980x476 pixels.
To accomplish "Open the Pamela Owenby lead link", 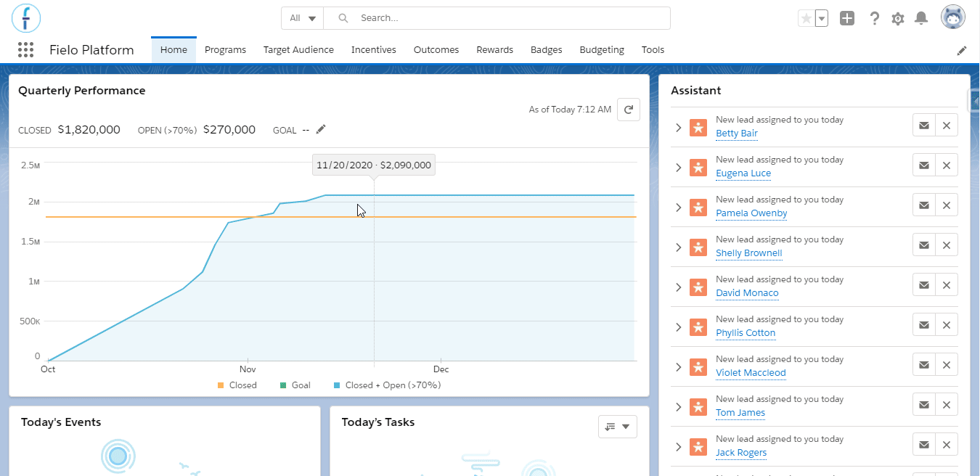I will (x=751, y=213).
